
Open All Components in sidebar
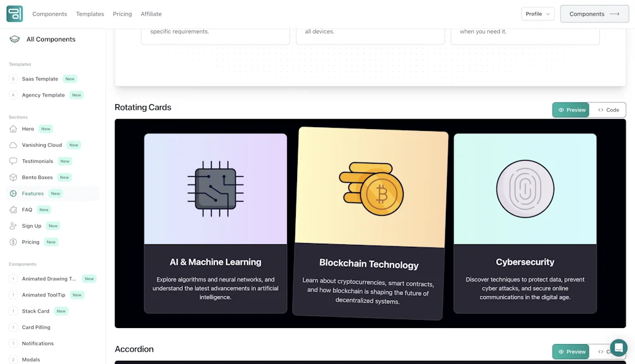pyautogui.click(x=50, y=39)
